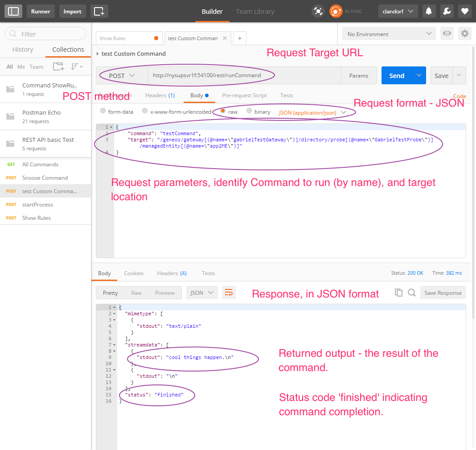
Task: Expand the No Environment dropdown
Action: [x=389, y=34]
